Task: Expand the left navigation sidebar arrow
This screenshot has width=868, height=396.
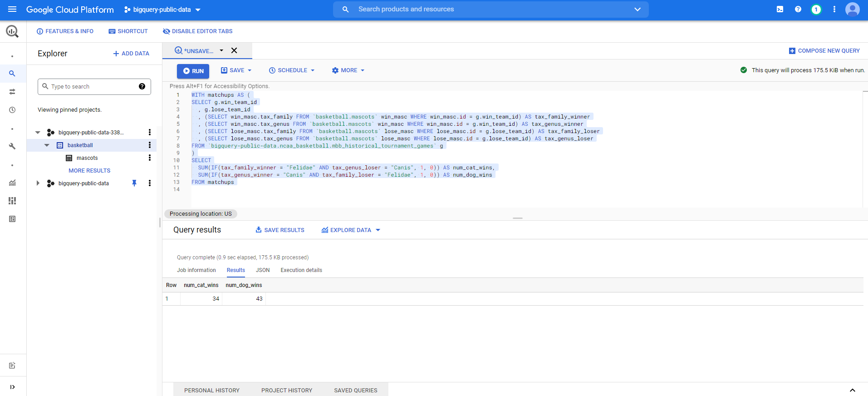Action: 12,387
